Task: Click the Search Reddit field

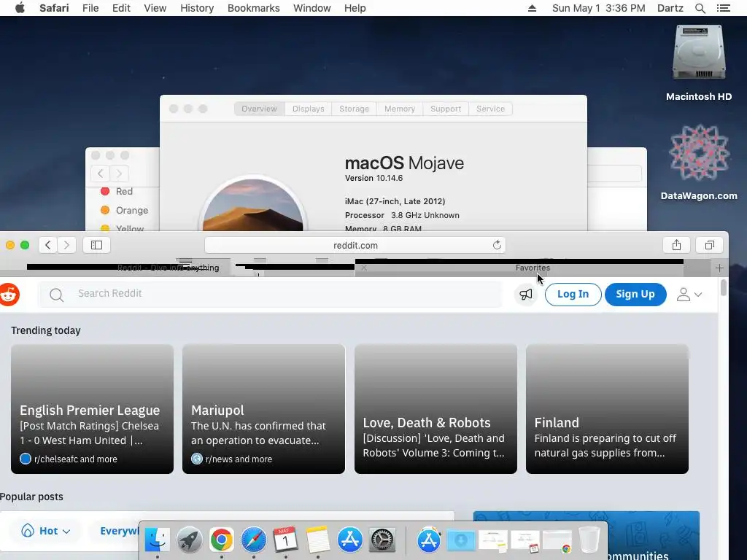Action: tap(270, 294)
